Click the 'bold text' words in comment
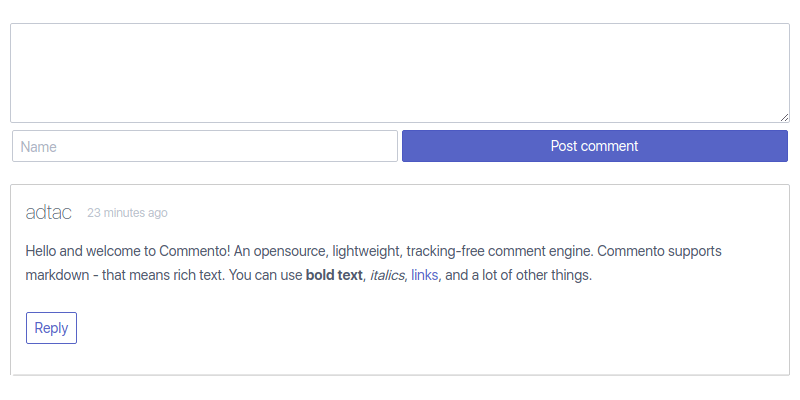 tap(334, 275)
